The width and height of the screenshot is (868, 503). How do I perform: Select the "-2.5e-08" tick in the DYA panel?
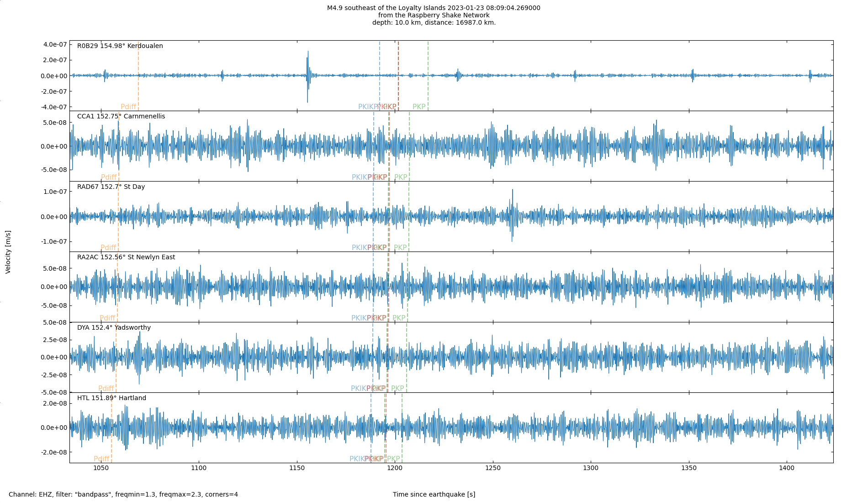point(54,375)
